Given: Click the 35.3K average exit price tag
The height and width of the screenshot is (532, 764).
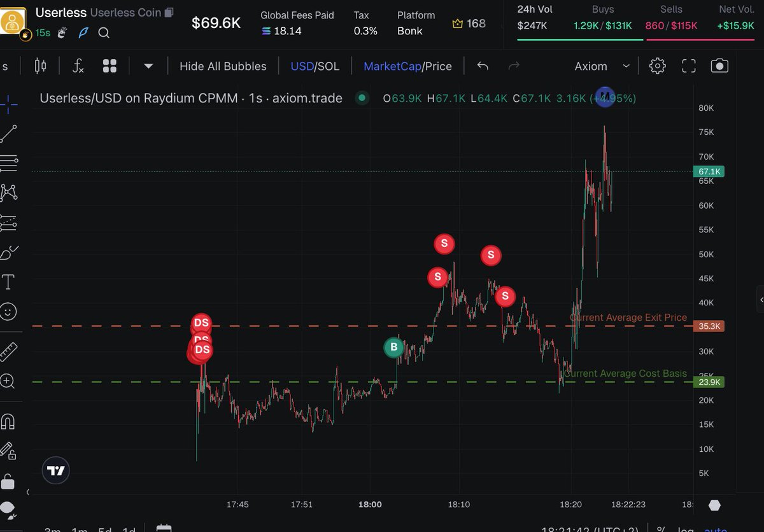Looking at the screenshot, I should tap(709, 326).
